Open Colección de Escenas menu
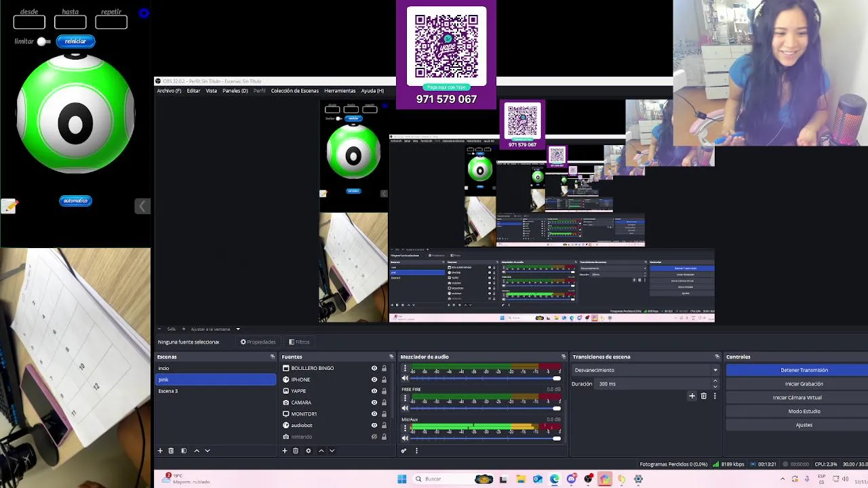The image size is (868, 488). point(295,90)
